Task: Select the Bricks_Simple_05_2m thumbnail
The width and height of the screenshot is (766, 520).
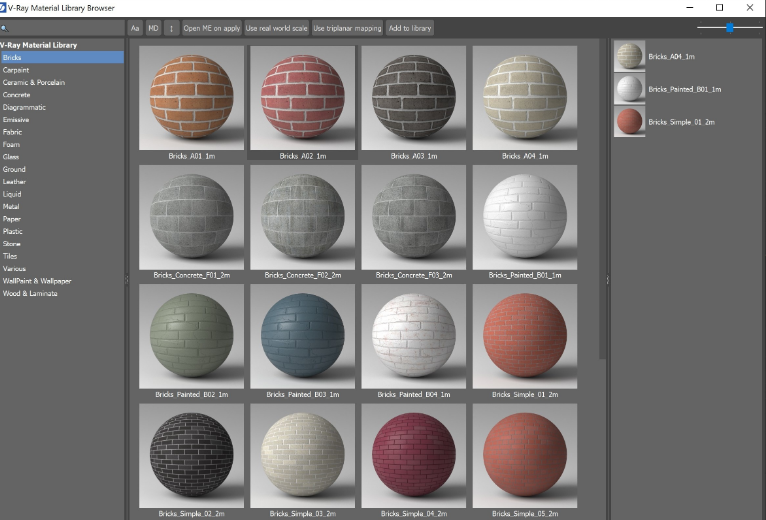Action: [525, 456]
